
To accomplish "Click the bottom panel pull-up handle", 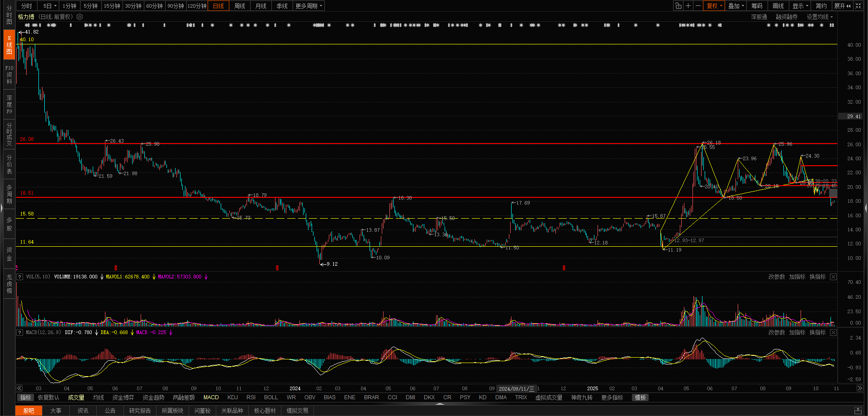I will point(440,404).
